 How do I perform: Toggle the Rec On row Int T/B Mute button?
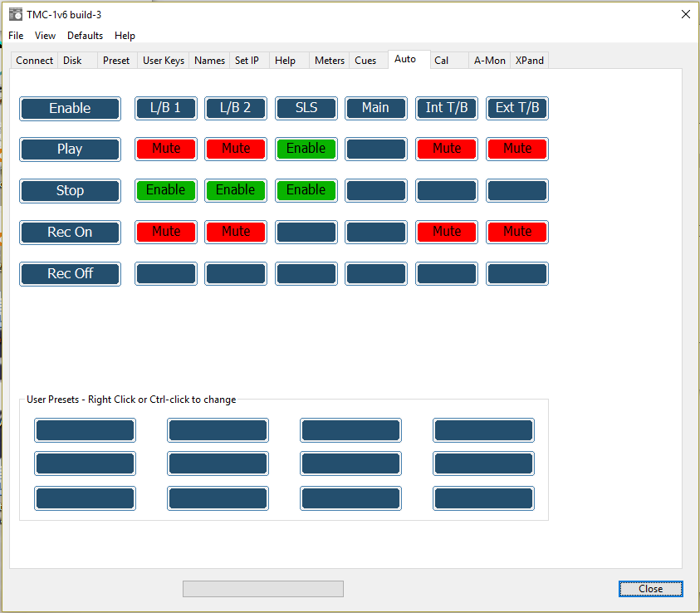click(x=447, y=232)
